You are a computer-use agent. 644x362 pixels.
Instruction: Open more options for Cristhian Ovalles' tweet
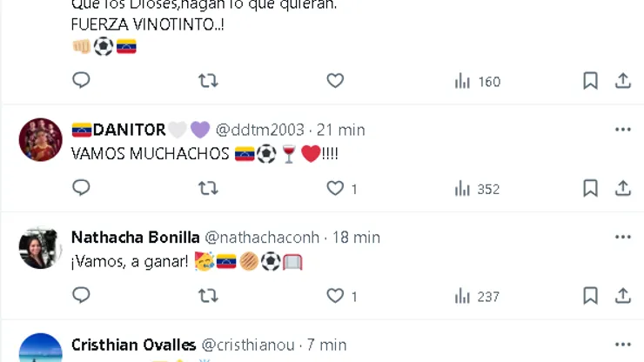coord(623,345)
